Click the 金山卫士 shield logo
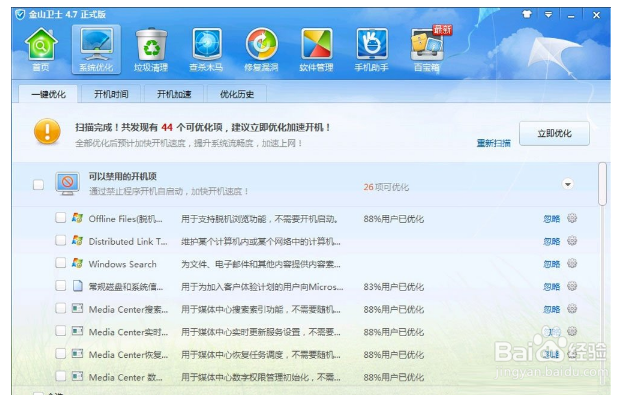This screenshot has height=395, width=644. coord(20,14)
